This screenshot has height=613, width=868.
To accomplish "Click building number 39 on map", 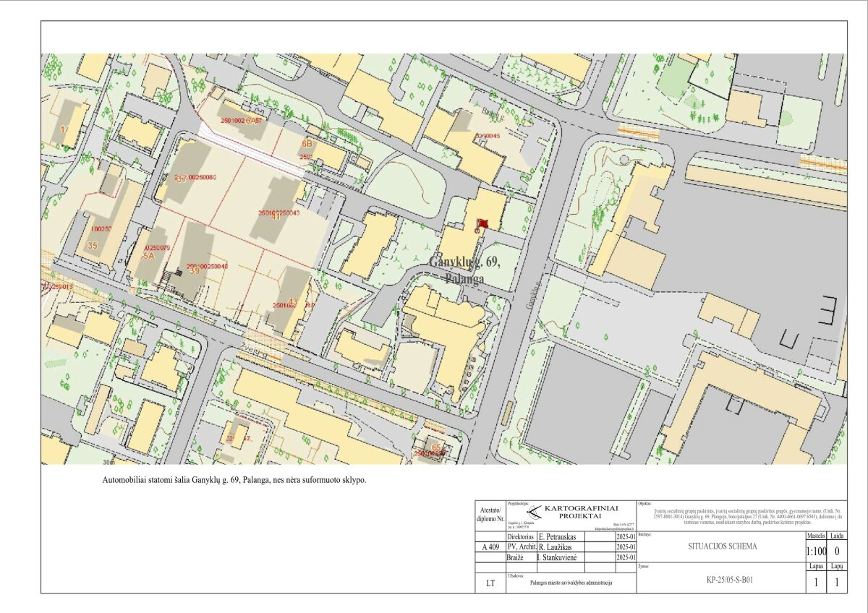I will 194,271.
